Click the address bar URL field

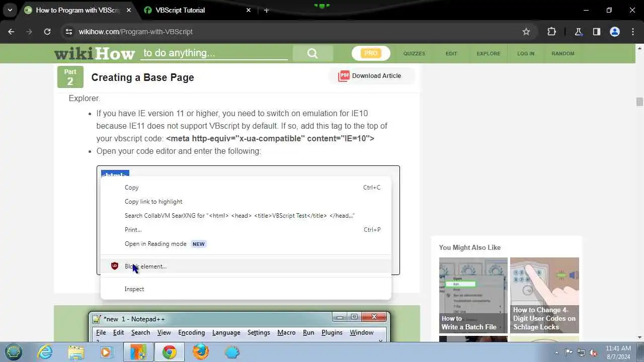(x=297, y=32)
